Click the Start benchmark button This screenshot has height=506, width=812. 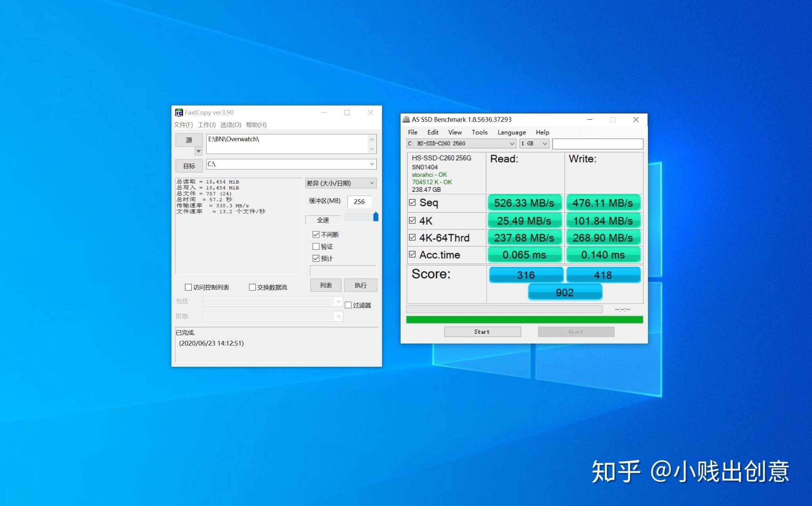point(482,332)
